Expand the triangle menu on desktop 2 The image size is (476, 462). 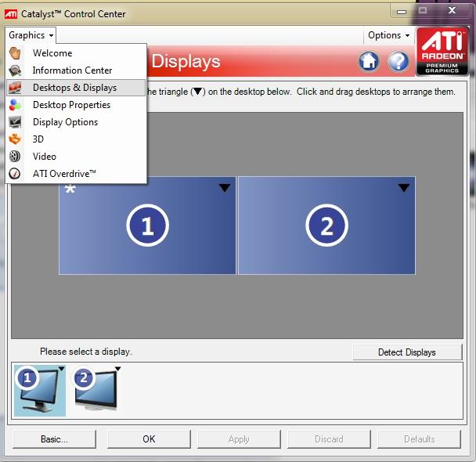pyautogui.click(x=404, y=188)
